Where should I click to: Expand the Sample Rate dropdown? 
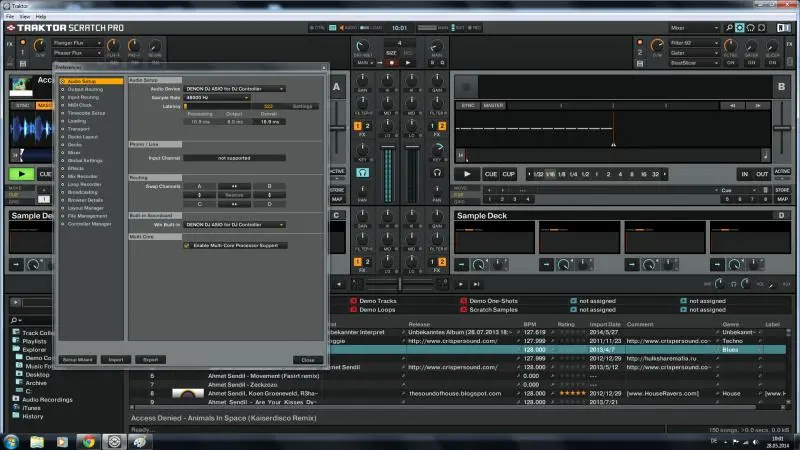click(x=216, y=97)
